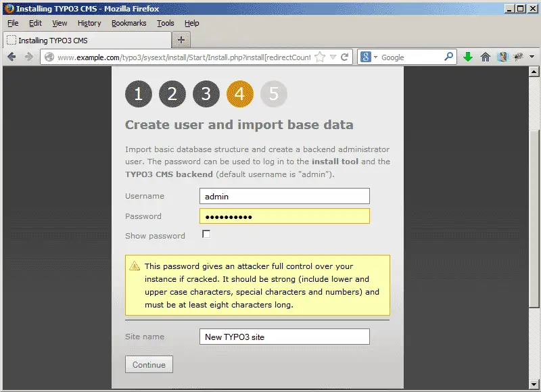Maximize the Firefox window
This screenshot has width=541, height=392.
point(521,9)
